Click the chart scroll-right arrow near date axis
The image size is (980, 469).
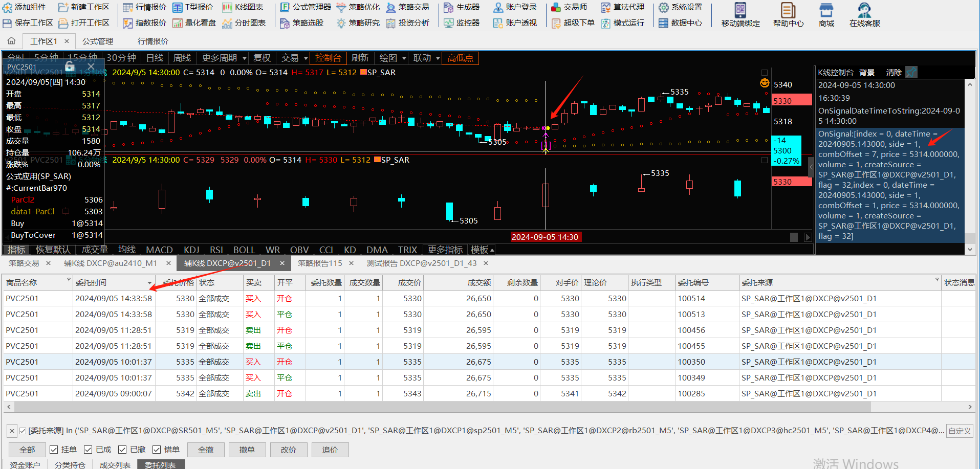click(808, 237)
